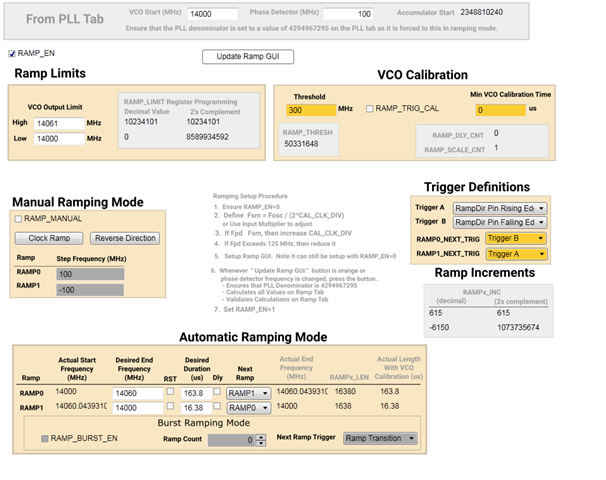Click the Accumulator Start value 2348810240
606x480 pixels.
pos(482,12)
